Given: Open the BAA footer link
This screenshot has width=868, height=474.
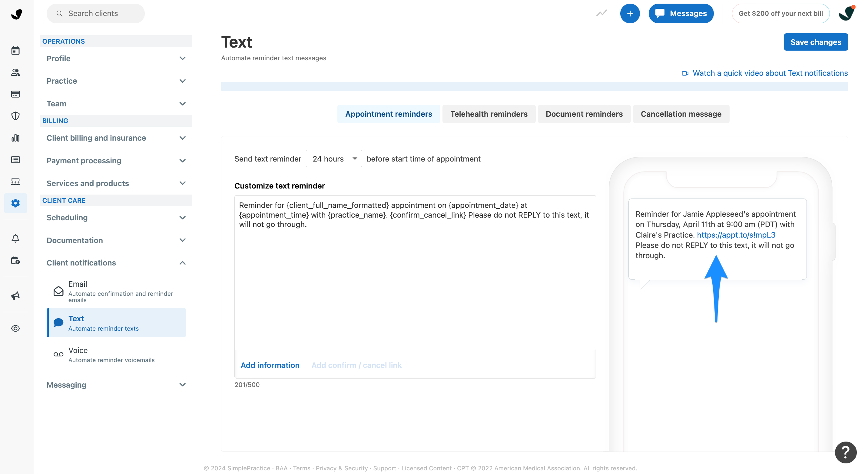Looking at the screenshot, I should tap(281, 468).
